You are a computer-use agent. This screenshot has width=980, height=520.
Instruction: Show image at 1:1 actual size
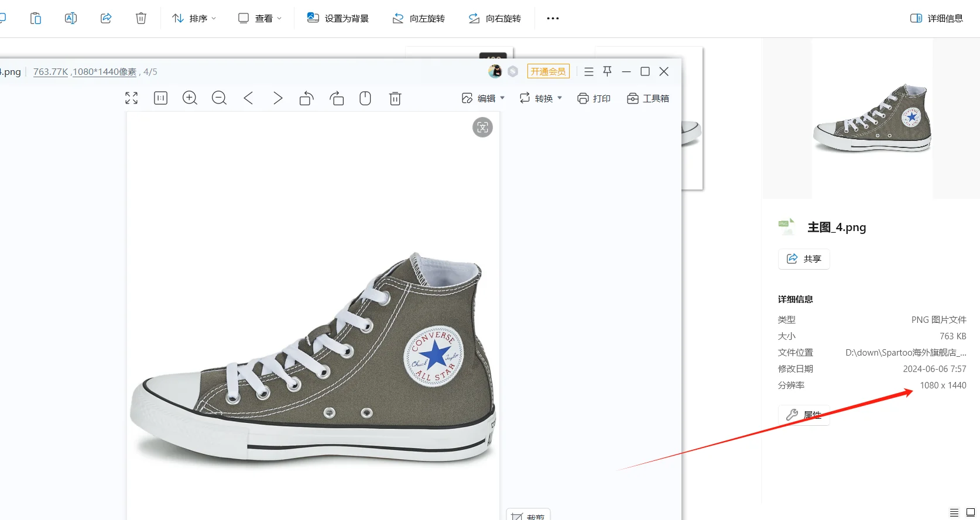pyautogui.click(x=160, y=98)
